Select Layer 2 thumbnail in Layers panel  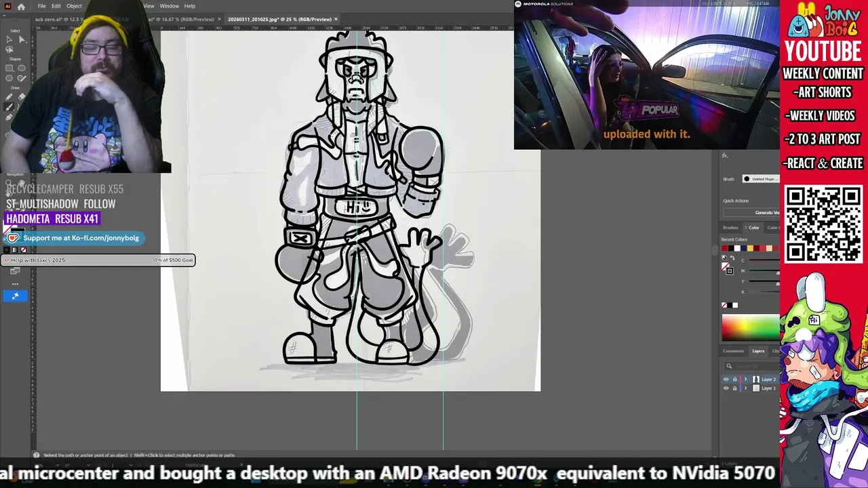(x=756, y=379)
